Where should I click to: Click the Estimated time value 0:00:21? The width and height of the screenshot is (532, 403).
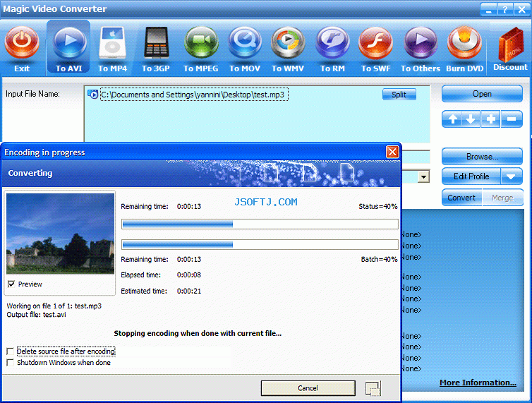(x=189, y=291)
